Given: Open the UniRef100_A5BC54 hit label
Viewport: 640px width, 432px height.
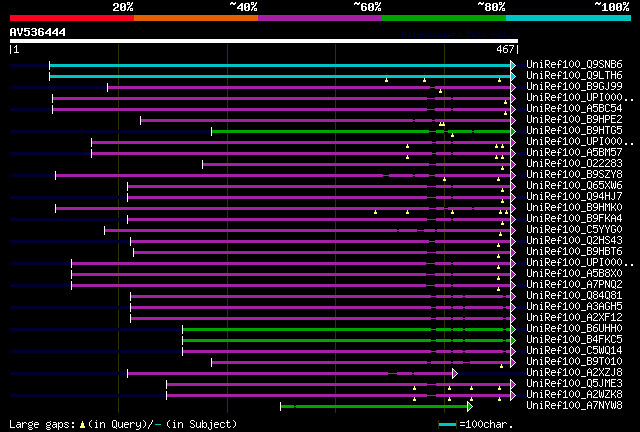Looking at the screenshot, I should 574,109.
